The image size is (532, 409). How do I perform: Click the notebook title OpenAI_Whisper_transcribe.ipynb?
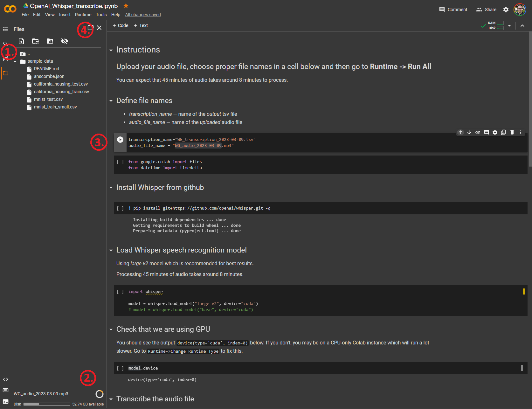(x=74, y=6)
